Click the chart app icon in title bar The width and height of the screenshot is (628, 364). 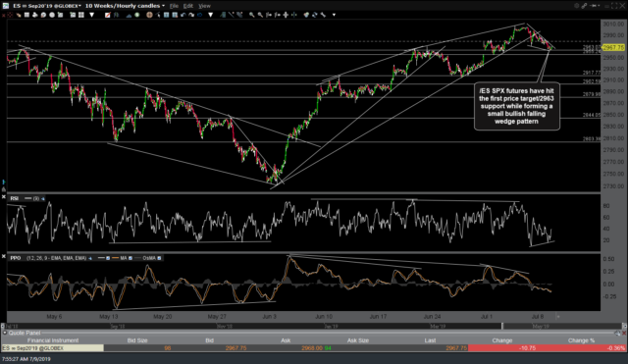tap(6, 6)
